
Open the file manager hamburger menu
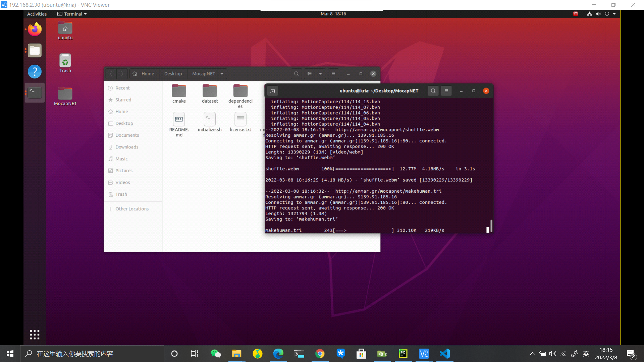[x=333, y=74]
